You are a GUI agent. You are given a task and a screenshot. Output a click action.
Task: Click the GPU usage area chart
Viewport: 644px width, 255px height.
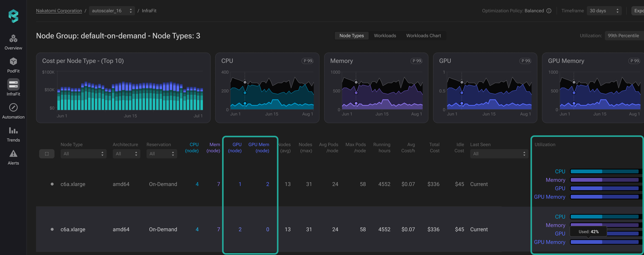pos(489,91)
